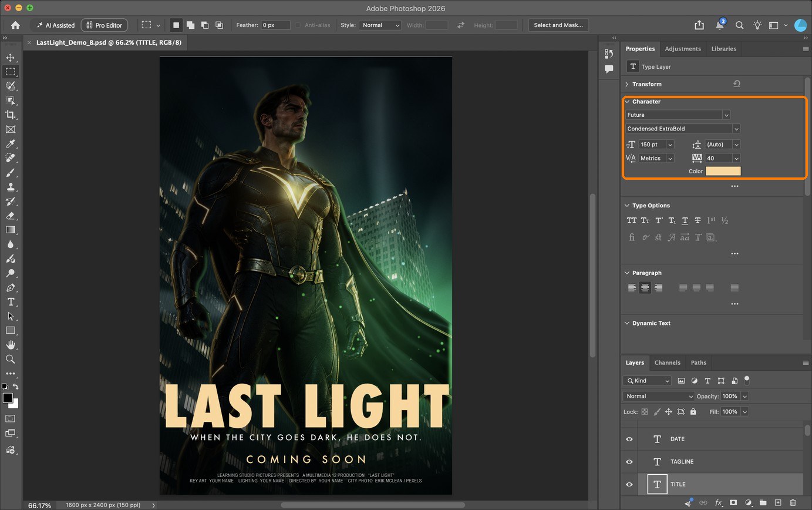
Task: Open the Metrics kerning dropdown
Action: [670, 158]
